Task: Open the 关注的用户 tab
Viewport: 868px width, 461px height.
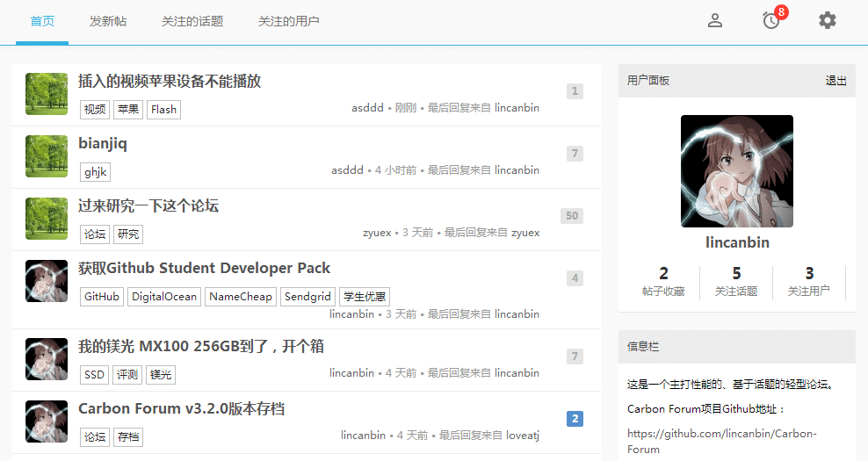Action: click(x=289, y=21)
